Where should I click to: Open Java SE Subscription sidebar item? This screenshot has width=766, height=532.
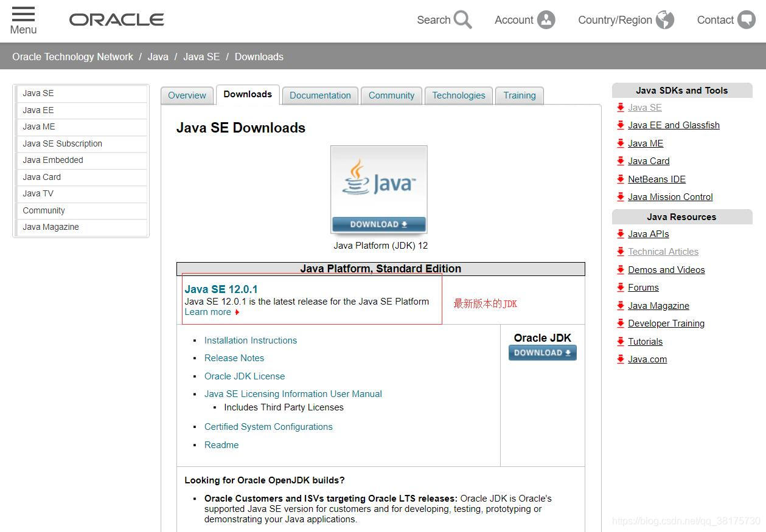pyautogui.click(x=81, y=144)
